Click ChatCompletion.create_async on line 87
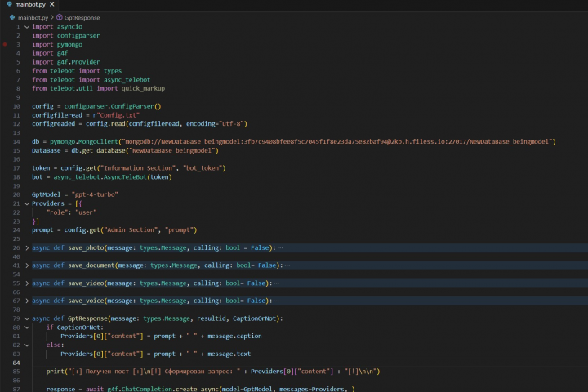The image size is (588, 392). [171, 389]
